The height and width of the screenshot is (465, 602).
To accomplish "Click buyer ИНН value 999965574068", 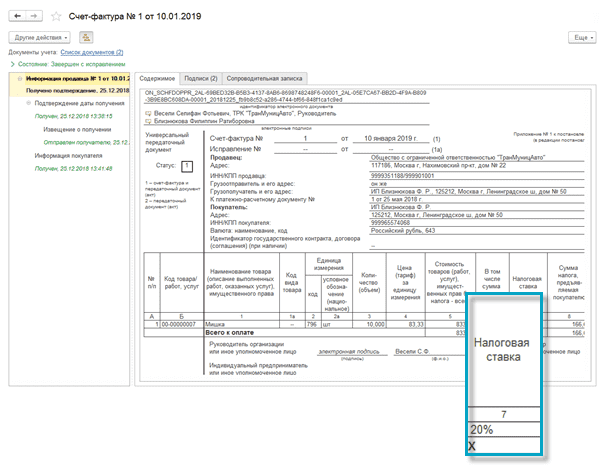I will click(x=390, y=223).
